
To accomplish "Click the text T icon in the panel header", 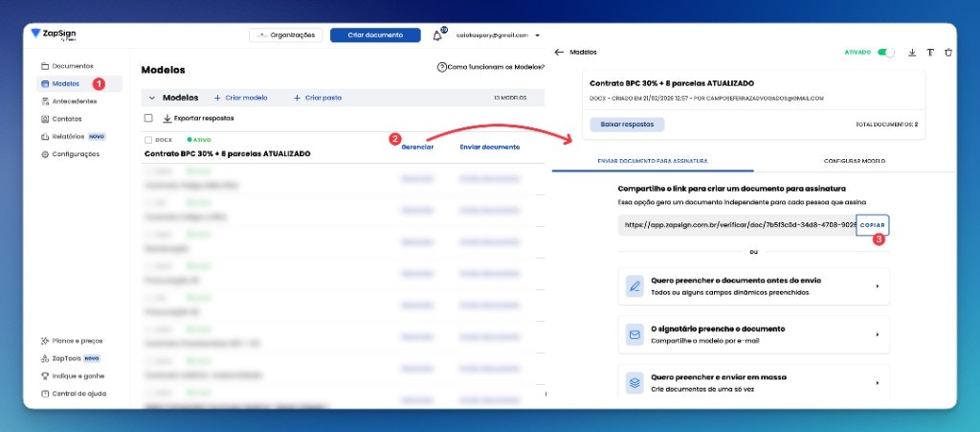I will pyautogui.click(x=930, y=53).
